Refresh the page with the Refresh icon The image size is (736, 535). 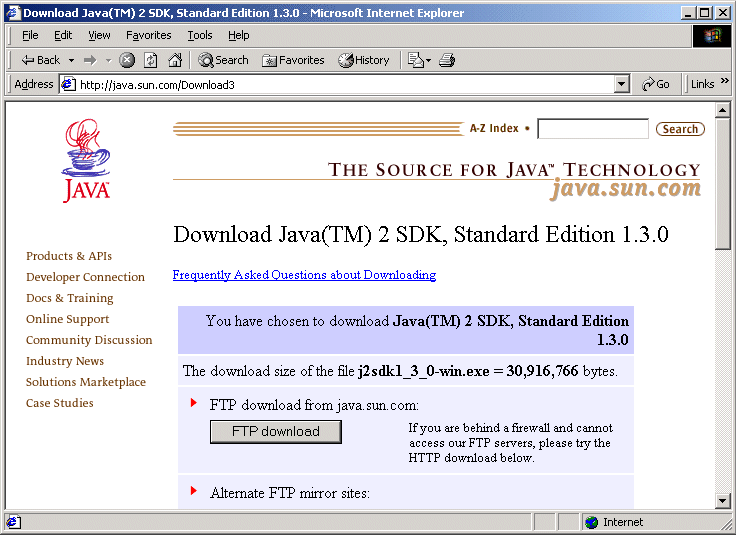coord(150,60)
